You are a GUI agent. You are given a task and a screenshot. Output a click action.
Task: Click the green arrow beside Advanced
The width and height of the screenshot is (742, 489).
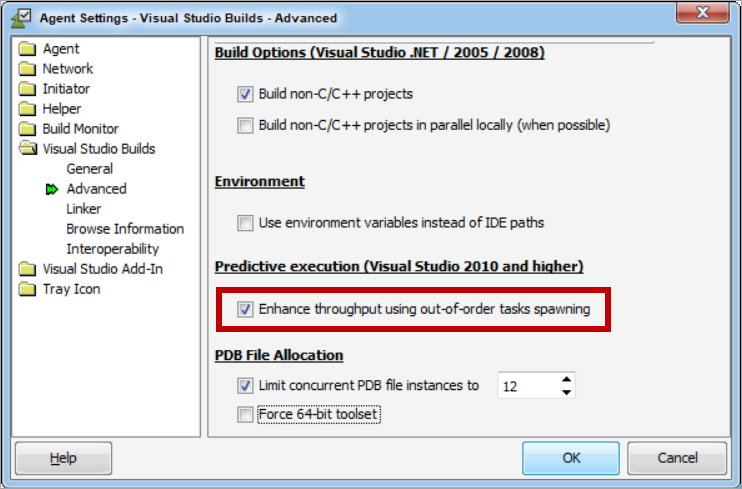[52, 189]
